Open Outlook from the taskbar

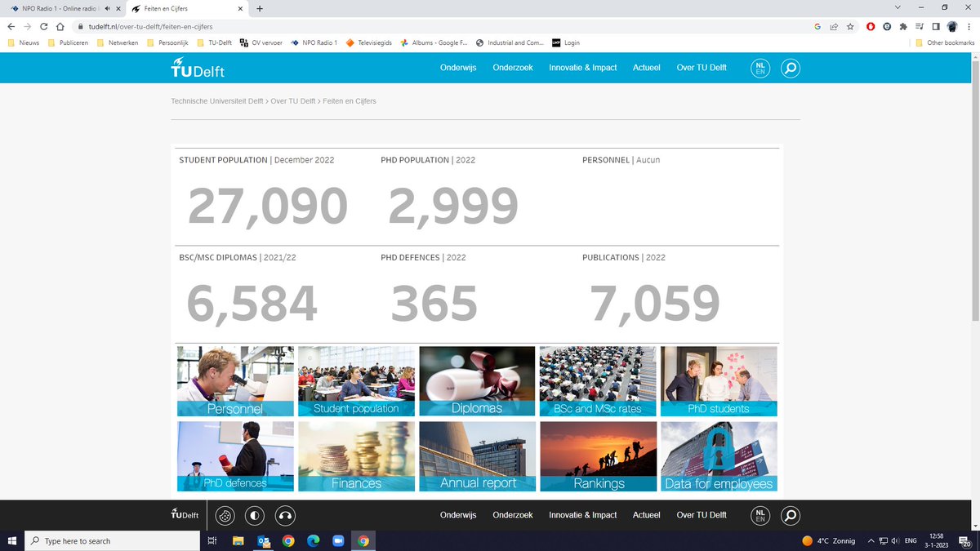point(263,541)
